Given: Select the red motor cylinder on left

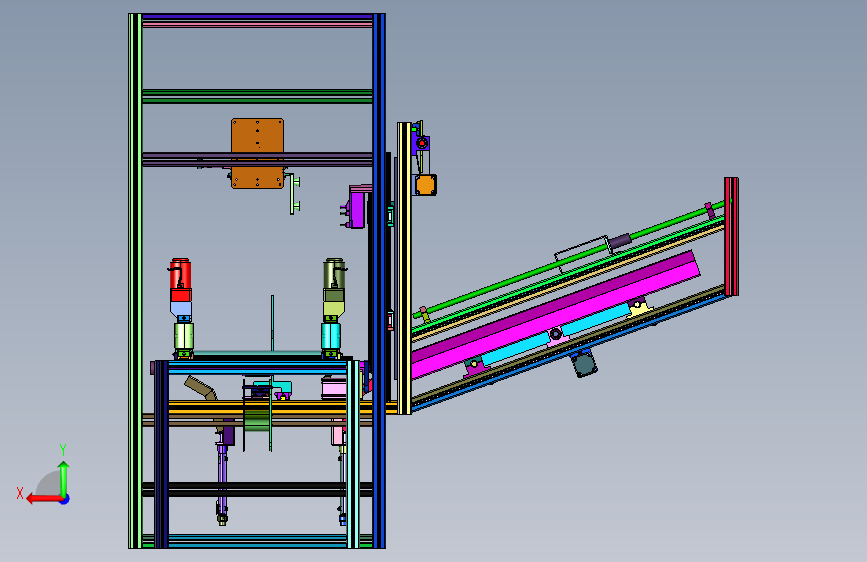Looking at the screenshot, I should point(180,274).
